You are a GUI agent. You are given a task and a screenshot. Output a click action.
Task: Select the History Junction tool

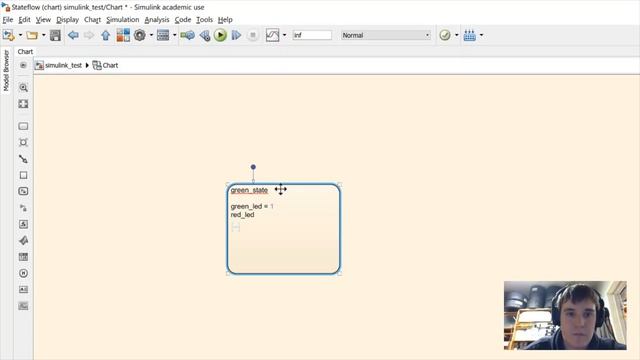pyautogui.click(x=23, y=273)
